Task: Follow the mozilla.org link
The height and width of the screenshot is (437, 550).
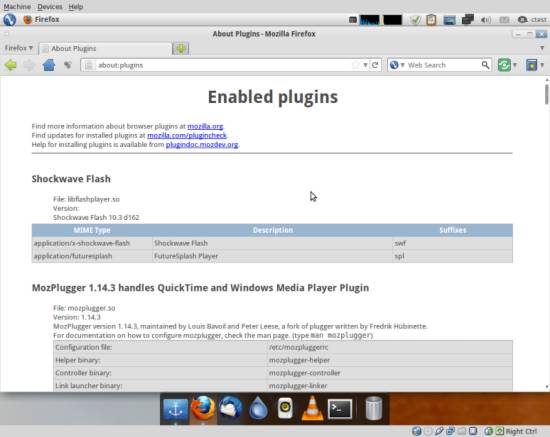Action: point(205,126)
